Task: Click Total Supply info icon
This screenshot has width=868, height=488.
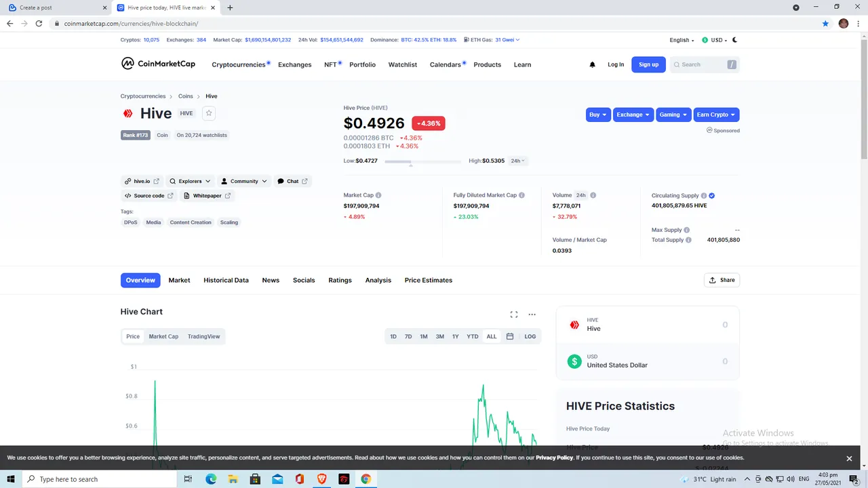Action: click(688, 240)
